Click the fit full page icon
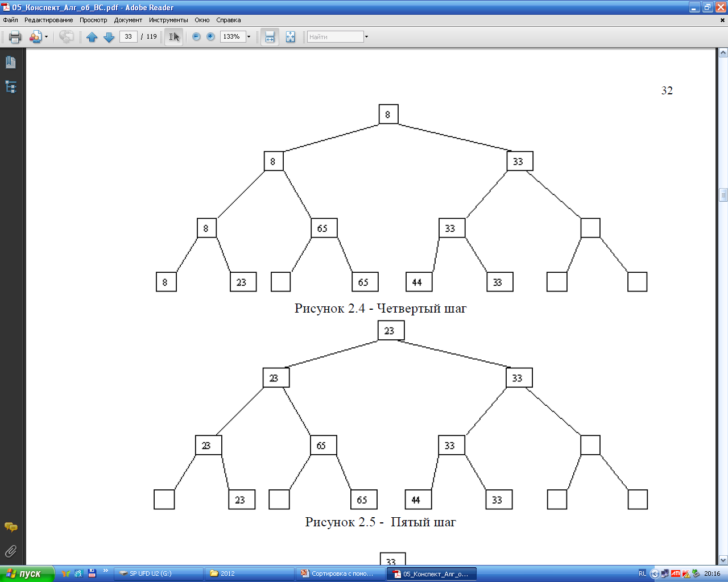The width and height of the screenshot is (728, 582). 290,37
